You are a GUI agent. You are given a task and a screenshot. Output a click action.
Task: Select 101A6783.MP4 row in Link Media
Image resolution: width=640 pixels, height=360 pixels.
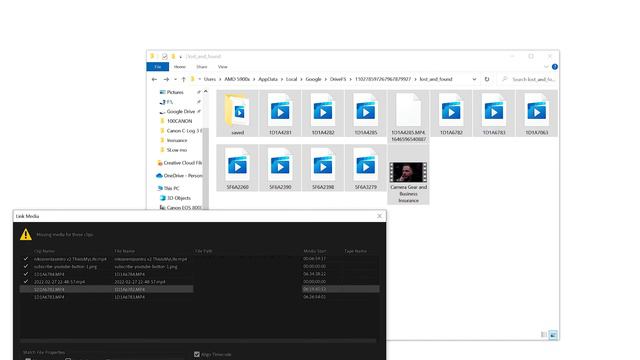[x=200, y=297]
